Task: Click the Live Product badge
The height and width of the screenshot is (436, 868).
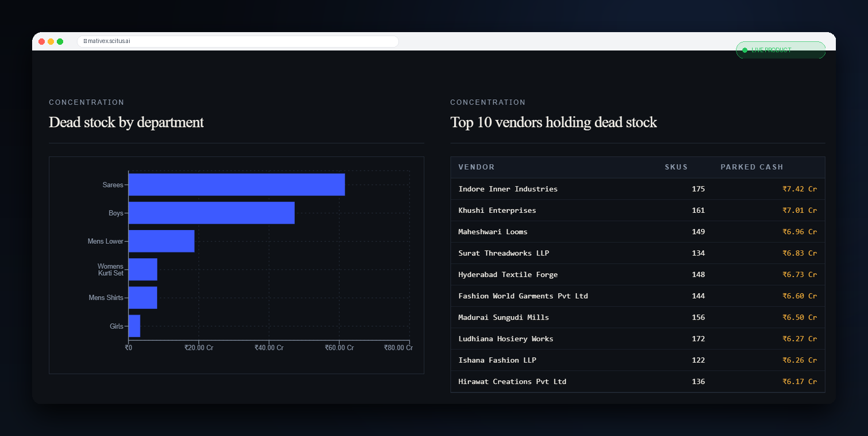Action: tap(781, 50)
